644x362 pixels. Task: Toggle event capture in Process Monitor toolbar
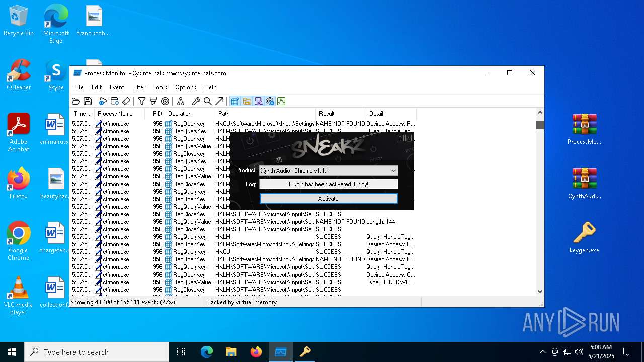click(x=103, y=101)
